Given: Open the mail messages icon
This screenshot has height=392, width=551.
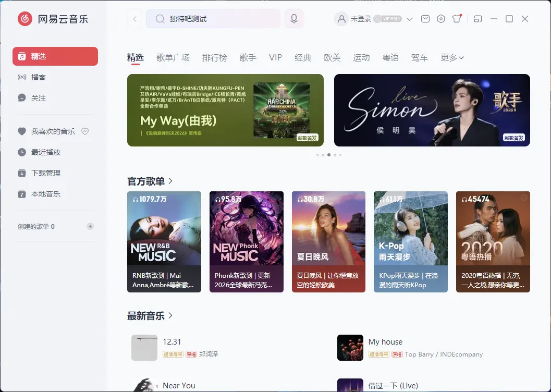Looking at the screenshot, I should [x=425, y=19].
